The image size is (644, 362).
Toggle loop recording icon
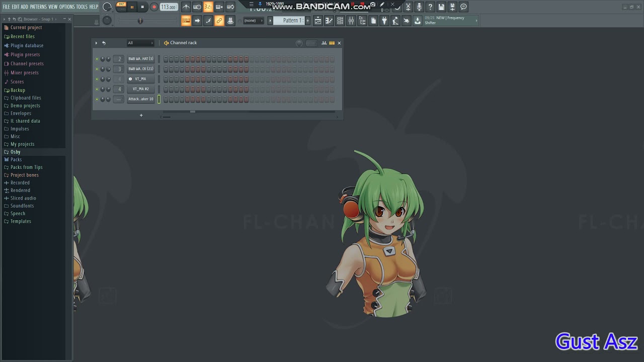[230, 7]
